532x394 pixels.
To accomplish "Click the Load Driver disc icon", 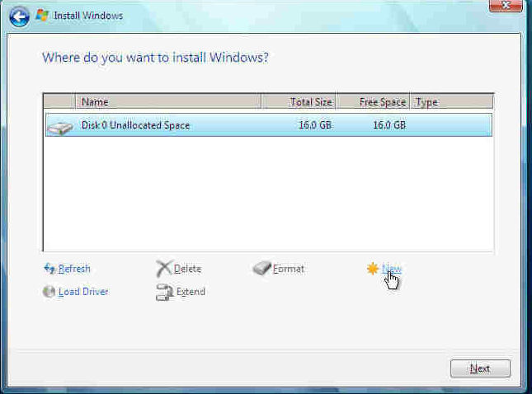I will (x=49, y=292).
